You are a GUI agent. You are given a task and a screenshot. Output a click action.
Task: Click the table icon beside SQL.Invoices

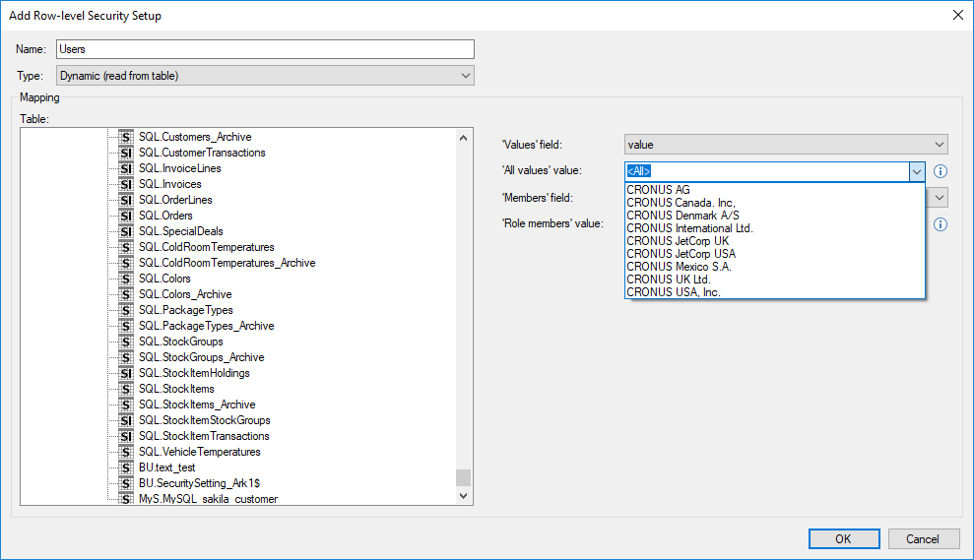pyautogui.click(x=126, y=184)
